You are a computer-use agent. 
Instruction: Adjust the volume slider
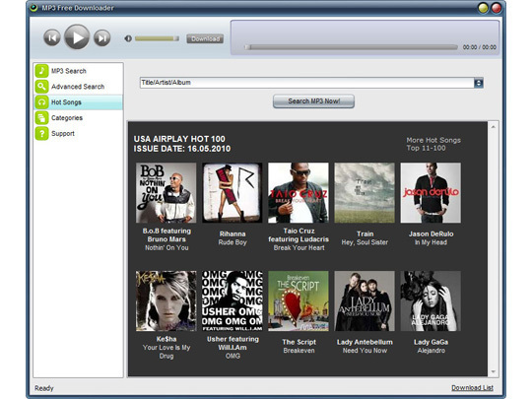(x=157, y=38)
